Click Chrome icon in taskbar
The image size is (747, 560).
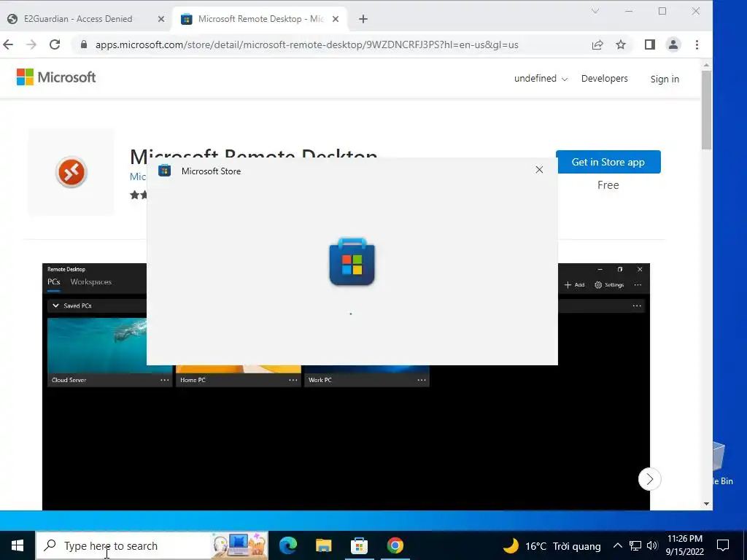coord(395,545)
